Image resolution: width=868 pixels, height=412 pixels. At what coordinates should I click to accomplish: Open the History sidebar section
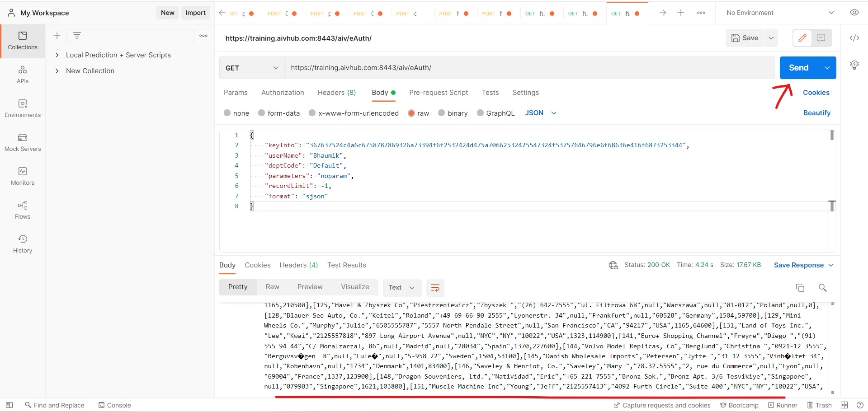[x=23, y=244]
